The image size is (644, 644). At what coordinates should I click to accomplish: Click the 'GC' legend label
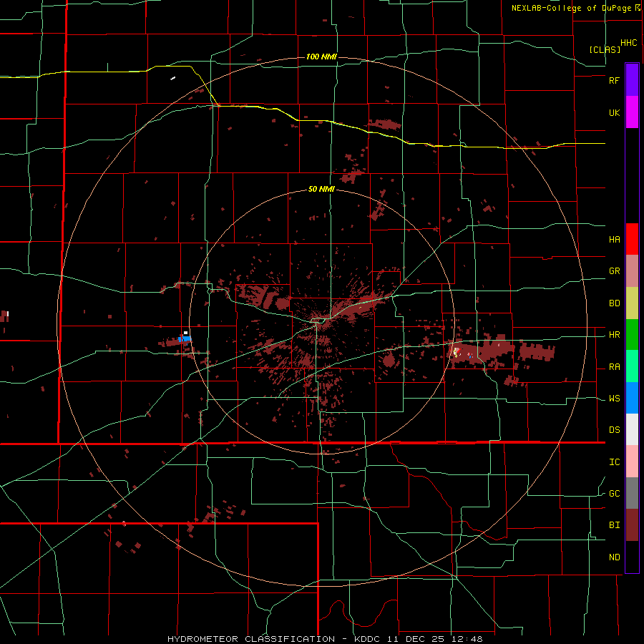615,494
